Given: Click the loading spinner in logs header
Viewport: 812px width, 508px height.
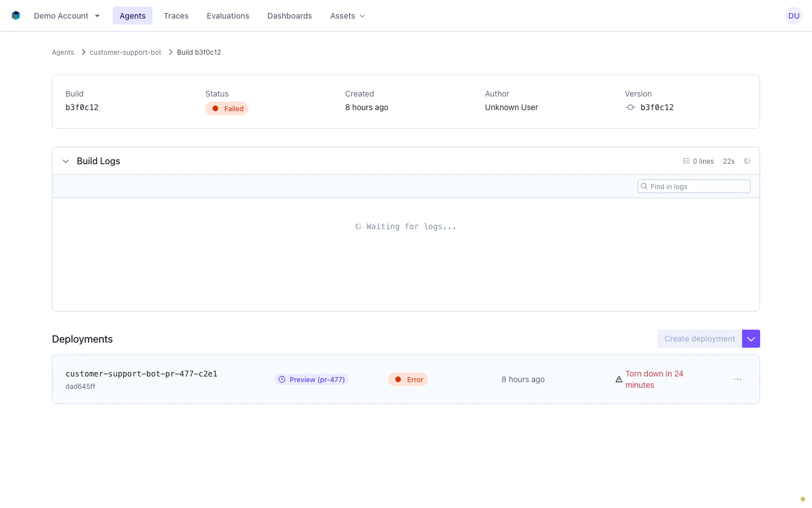Looking at the screenshot, I should 747,161.
